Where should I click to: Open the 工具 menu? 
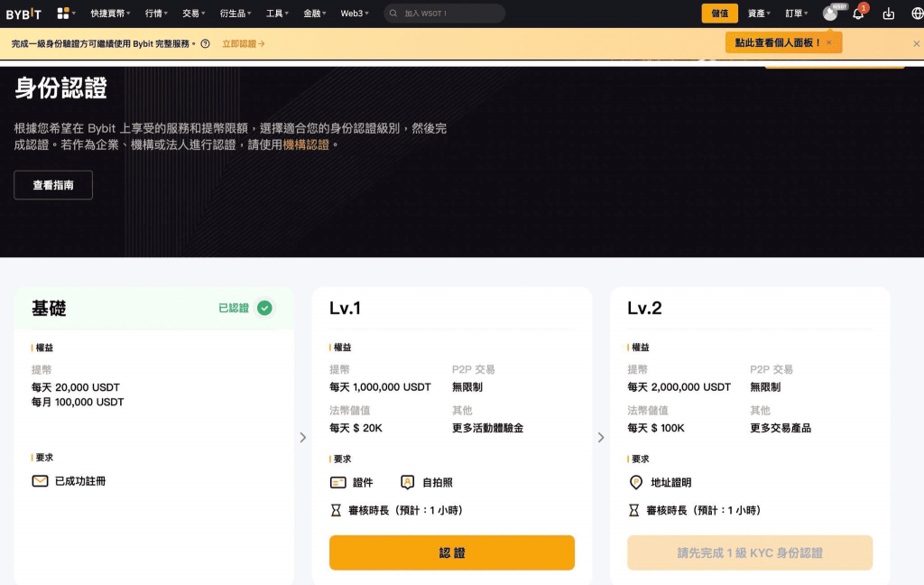pyautogui.click(x=277, y=13)
